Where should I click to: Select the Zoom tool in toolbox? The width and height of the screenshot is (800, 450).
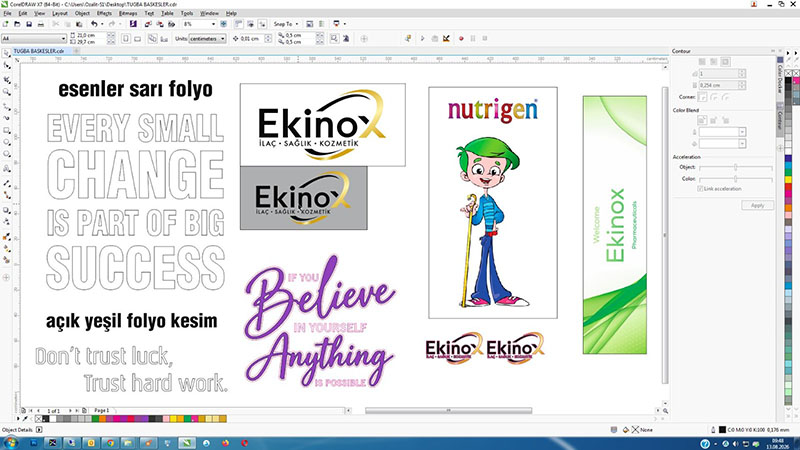[7, 92]
